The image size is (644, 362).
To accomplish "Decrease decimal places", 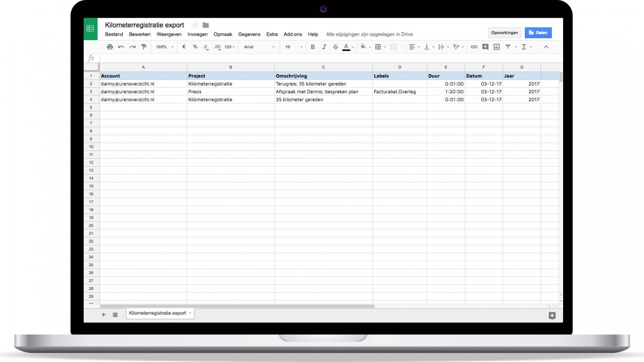I will point(206,47).
